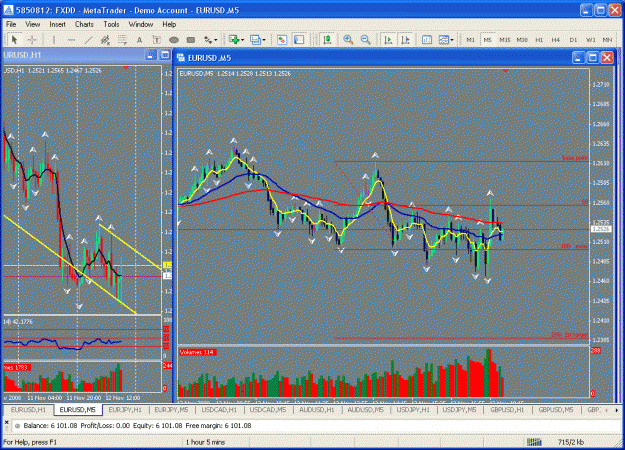Switch to D1 timeframe

[573, 40]
